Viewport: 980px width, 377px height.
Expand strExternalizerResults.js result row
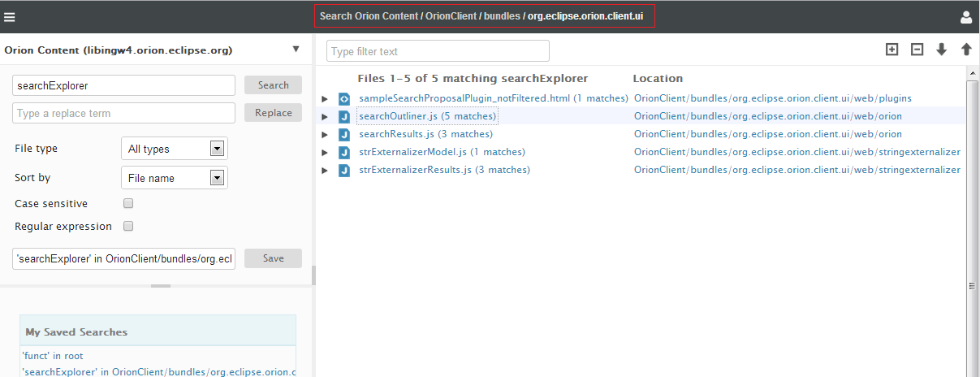coord(325,170)
